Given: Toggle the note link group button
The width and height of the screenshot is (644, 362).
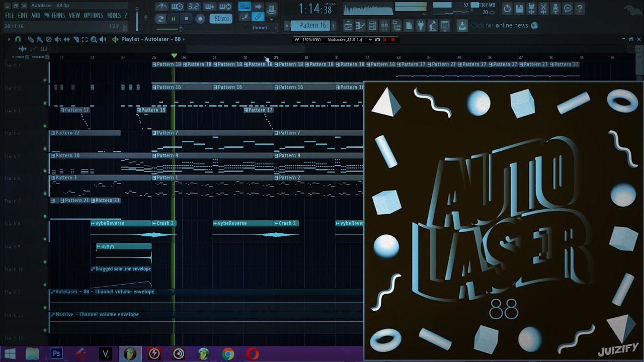Looking at the screenshot, I should point(258,17).
